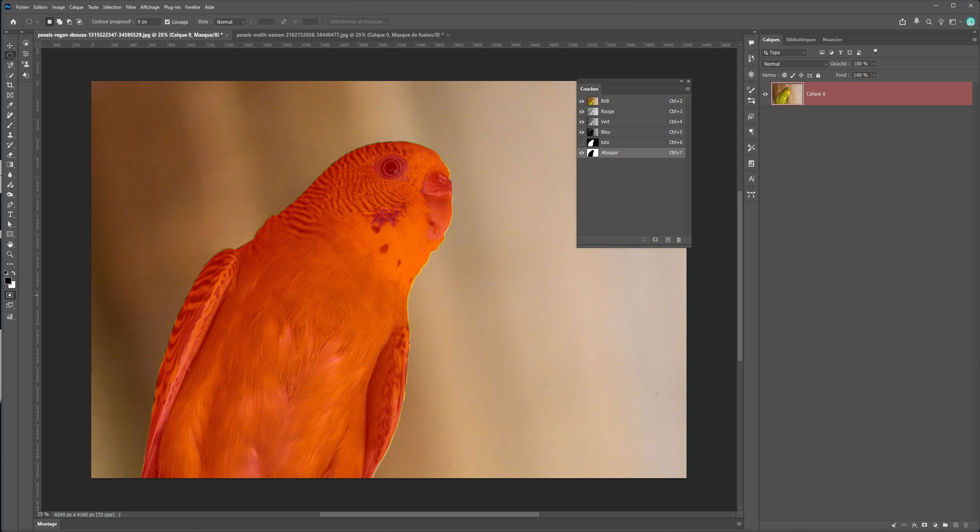This screenshot has width=980, height=532.
Task: Select the Zoom magnifier tool
Action: click(10, 254)
